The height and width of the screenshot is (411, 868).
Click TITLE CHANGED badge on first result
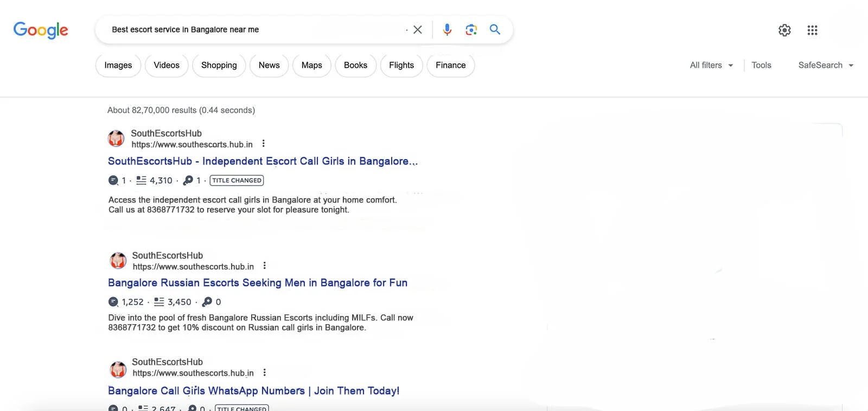click(x=237, y=180)
